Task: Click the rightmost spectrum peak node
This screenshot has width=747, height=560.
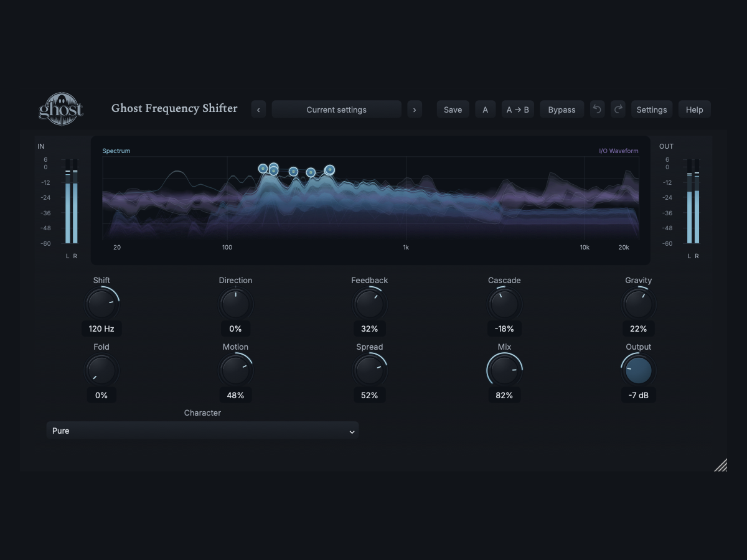Action: coord(330,169)
